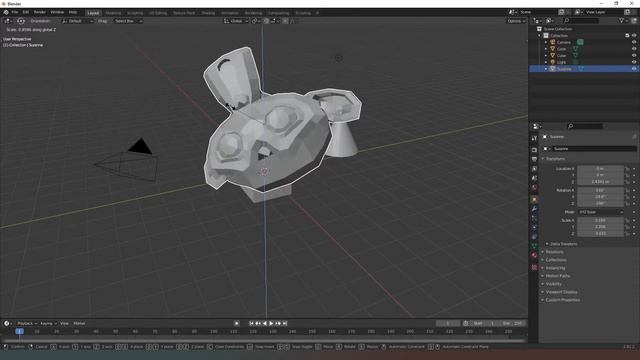Image resolution: width=640 pixels, height=360 pixels.
Task: Open the Render properties tab
Action: coord(534,150)
